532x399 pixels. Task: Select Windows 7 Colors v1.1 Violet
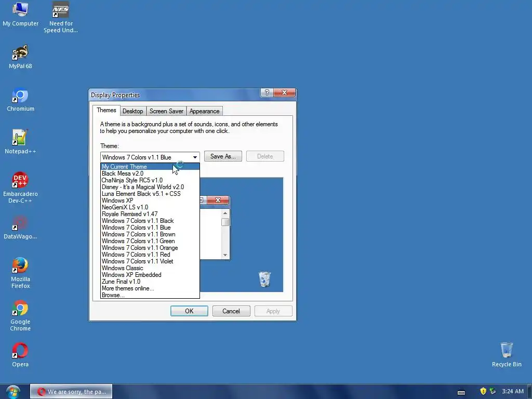(150, 261)
